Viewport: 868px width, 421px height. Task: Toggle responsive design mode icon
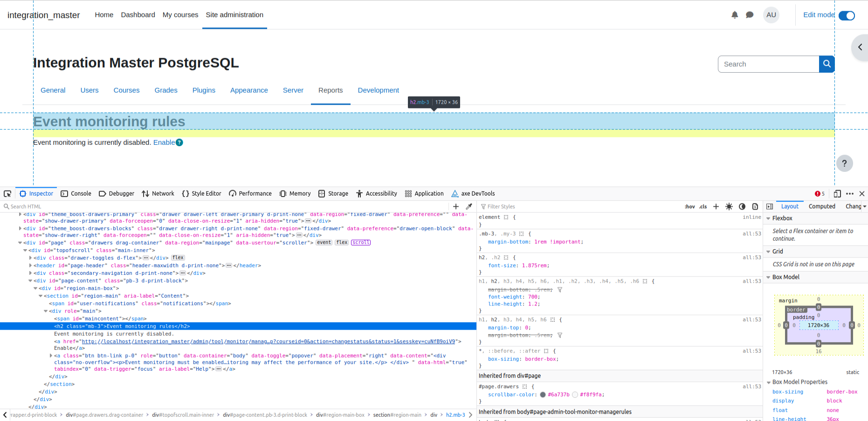point(837,194)
